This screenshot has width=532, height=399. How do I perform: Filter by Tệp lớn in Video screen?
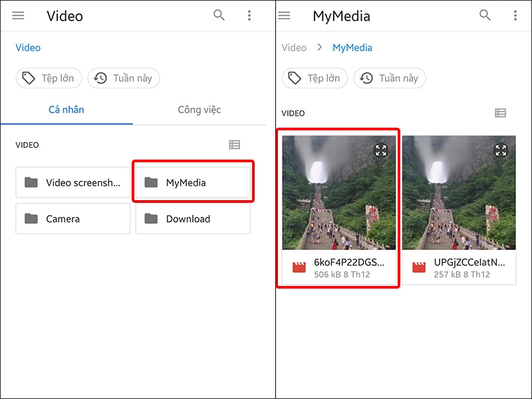click(49, 78)
